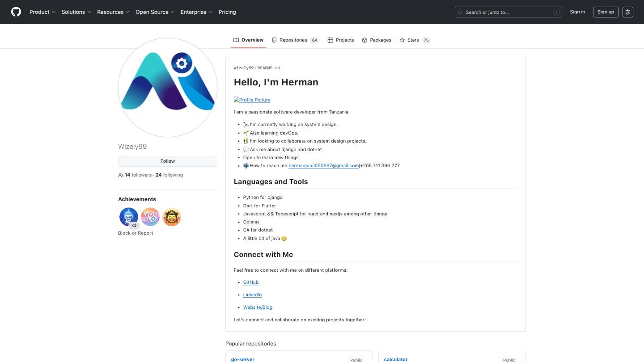
Task: Click the Follow button
Action: [167, 161]
